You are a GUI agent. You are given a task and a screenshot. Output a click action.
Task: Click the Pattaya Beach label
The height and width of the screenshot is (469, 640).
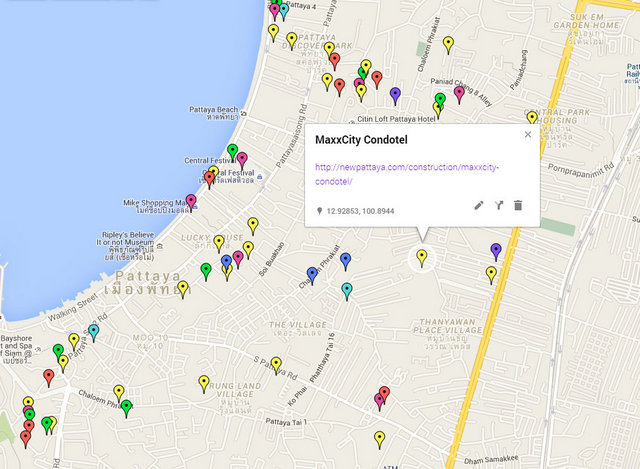pos(214,113)
